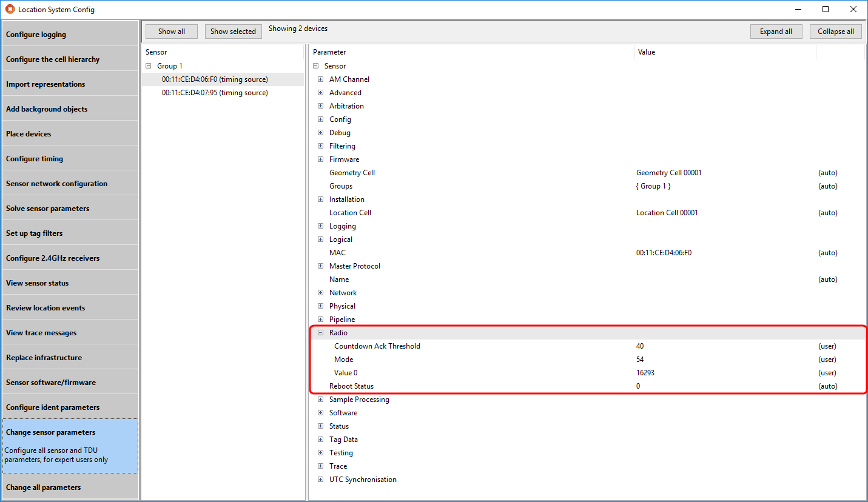Open the Change all parameters section

point(70,487)
